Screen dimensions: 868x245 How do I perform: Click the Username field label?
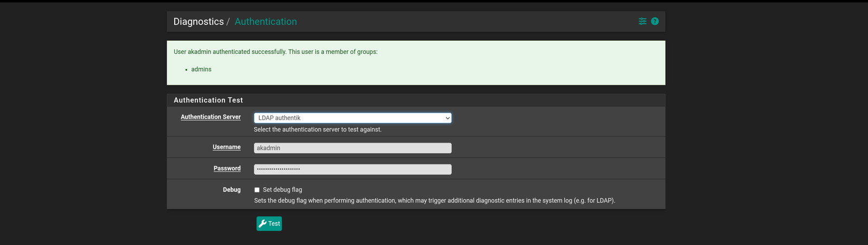click(227, 147)
